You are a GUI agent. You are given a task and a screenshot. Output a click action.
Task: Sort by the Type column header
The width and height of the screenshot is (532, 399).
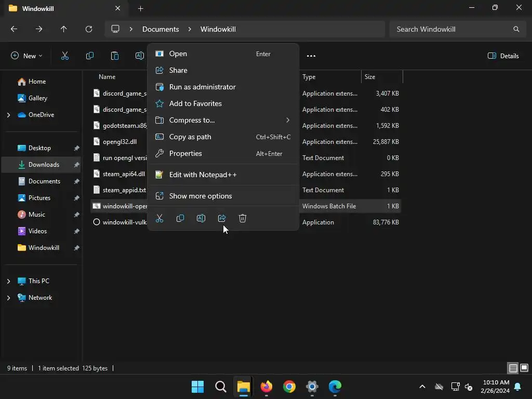point(309,77)
